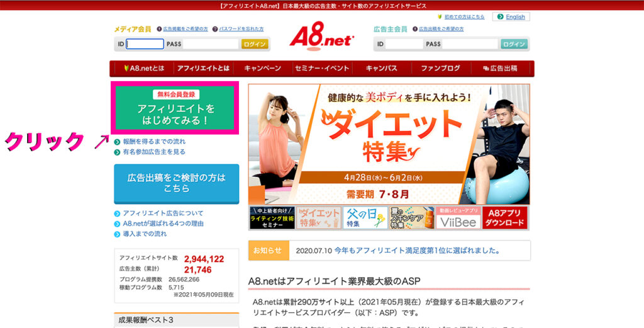Image resolution: width=644 pixels, height=328 pixels.
Task: Click the arrow icon beside 報酬を得るまでの流れ
Action: [x=118, y=142]
